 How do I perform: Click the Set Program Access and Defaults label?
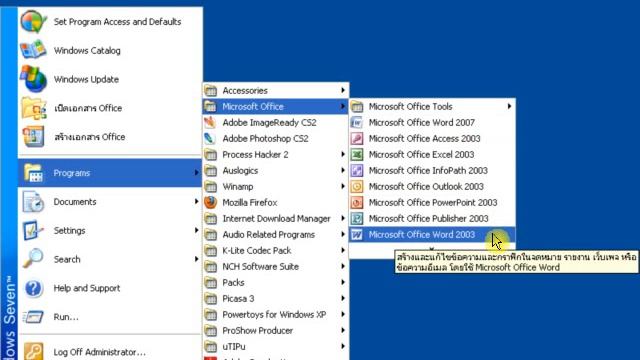[118, 22]
